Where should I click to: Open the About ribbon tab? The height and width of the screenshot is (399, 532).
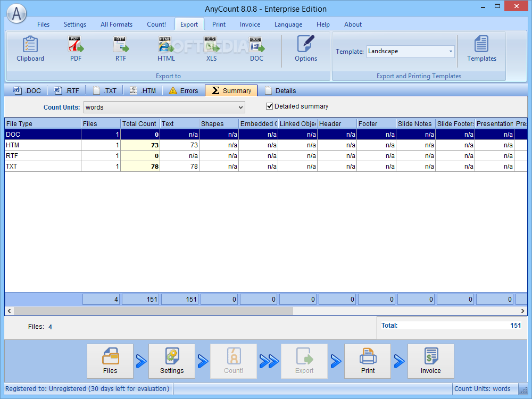pos(353,24)
